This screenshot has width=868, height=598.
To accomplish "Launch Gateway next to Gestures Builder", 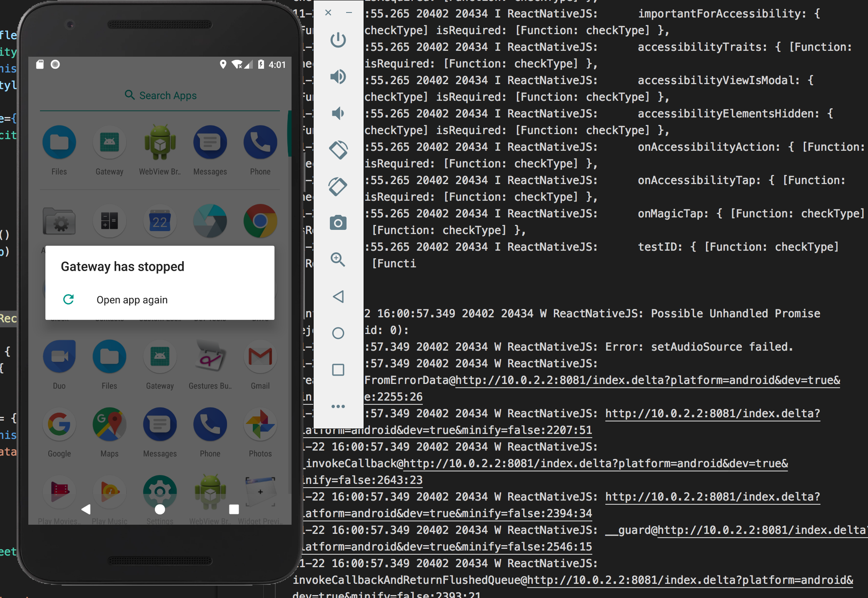I will (x=160, y=365).
